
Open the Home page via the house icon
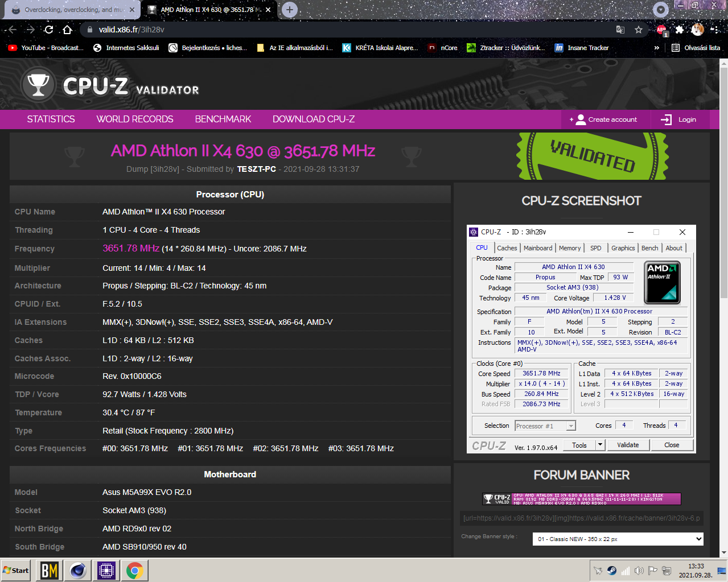[x=67, y=30]
